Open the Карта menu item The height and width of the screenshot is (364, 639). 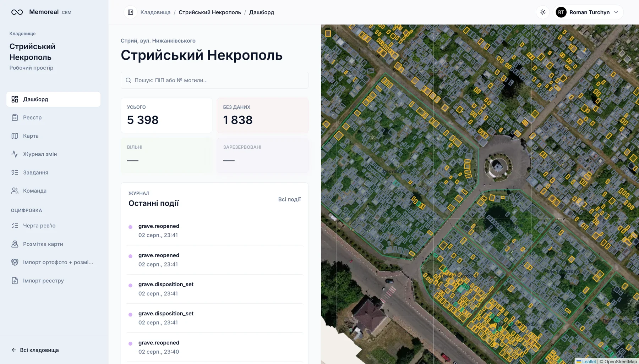click(53, 136)
